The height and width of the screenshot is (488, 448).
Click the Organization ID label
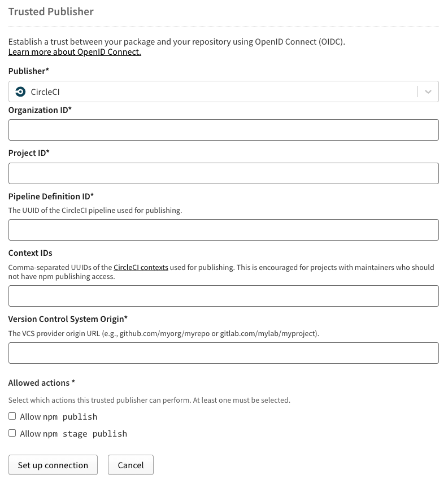pos(40,110)
